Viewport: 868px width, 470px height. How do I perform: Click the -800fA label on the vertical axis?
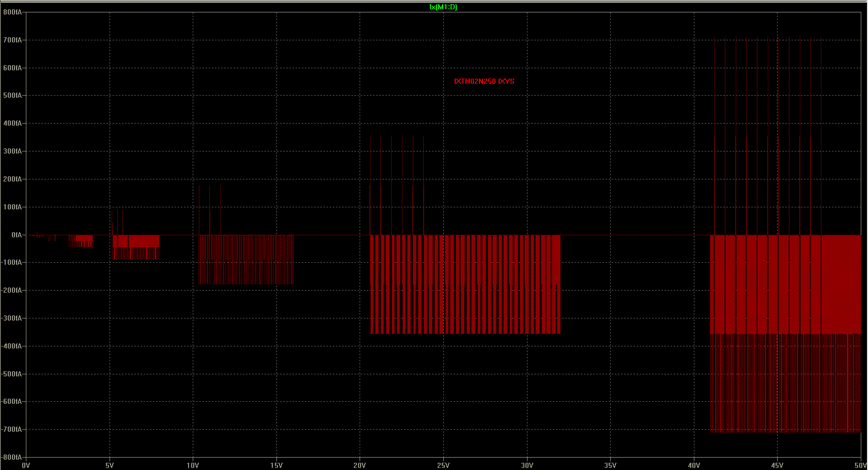pyautogui.click(x=11, y=458)
